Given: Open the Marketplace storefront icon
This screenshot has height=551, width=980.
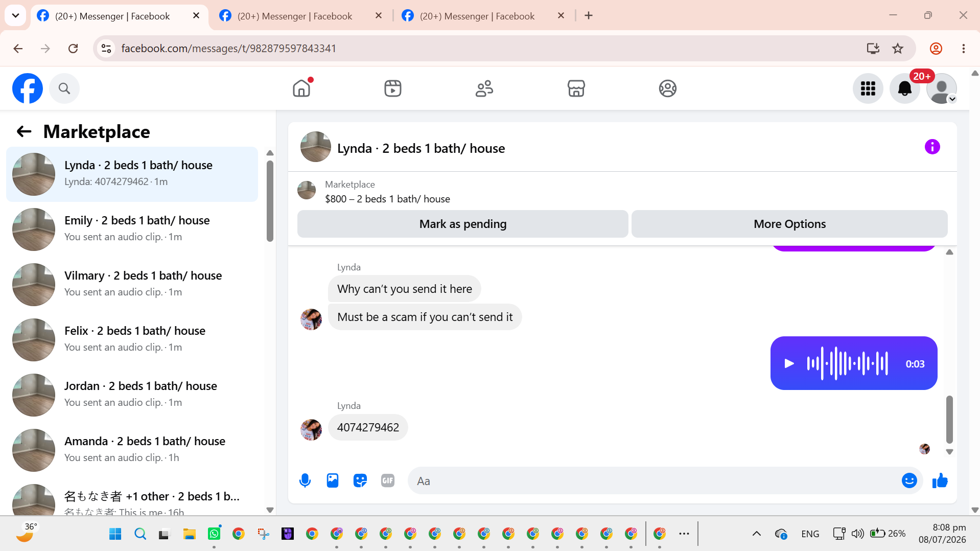Looking at the screenshot, I should point(576,88).
